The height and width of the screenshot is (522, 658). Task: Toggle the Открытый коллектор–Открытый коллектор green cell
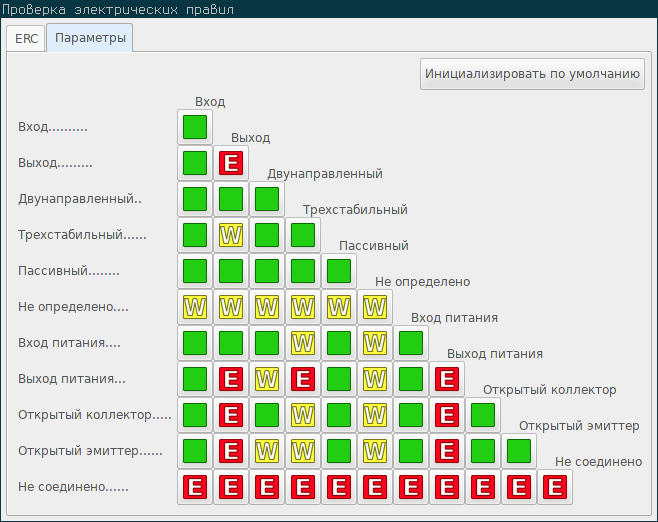(x=483, y=415)
